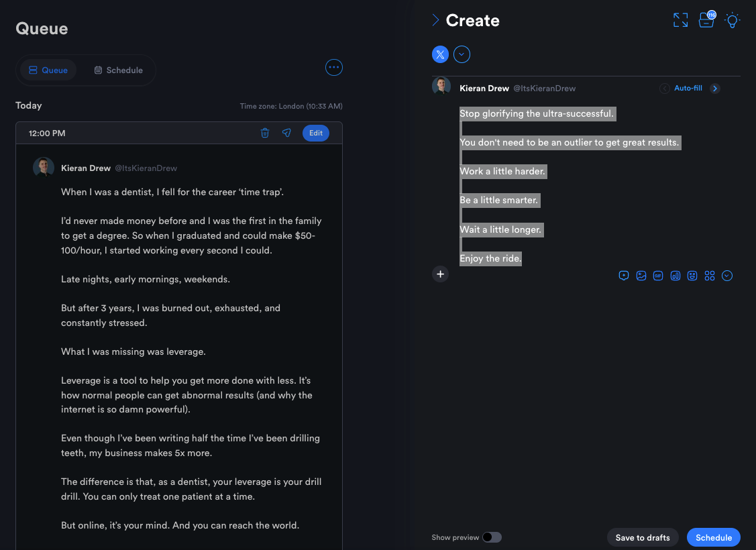This screenshot has width=756, height=550.
Task: Toggle the Show preview switch
Action: [492, 537]
